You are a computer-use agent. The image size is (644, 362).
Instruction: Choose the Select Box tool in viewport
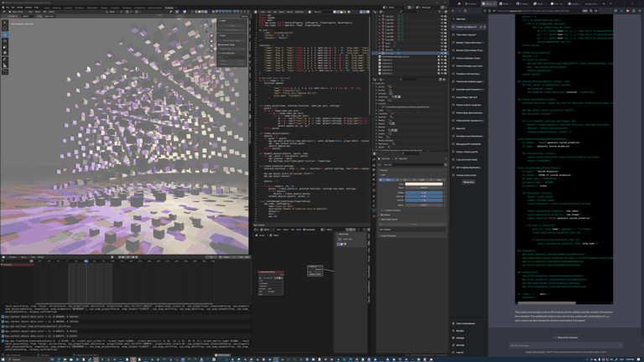5,23
